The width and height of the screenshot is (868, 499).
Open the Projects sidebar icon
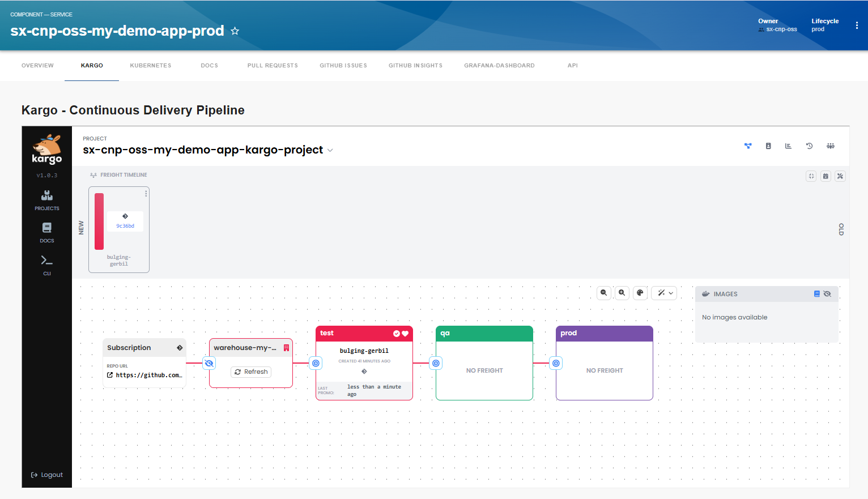click(47, 201)
